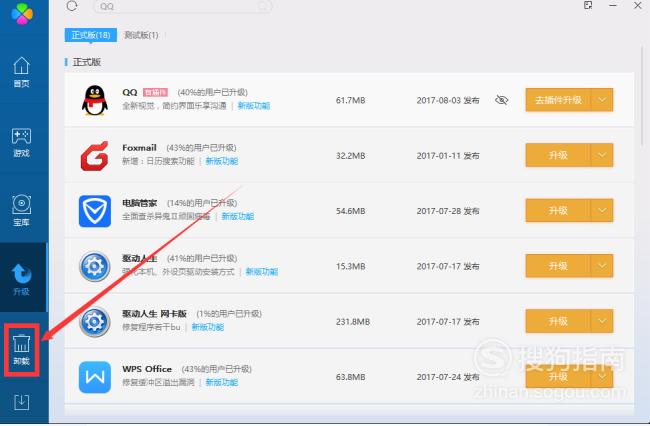Expand the upgrade dropdown for 驱动人生 网卡版
The height and width of the screenshot is (426, 650).
[602, 321]
